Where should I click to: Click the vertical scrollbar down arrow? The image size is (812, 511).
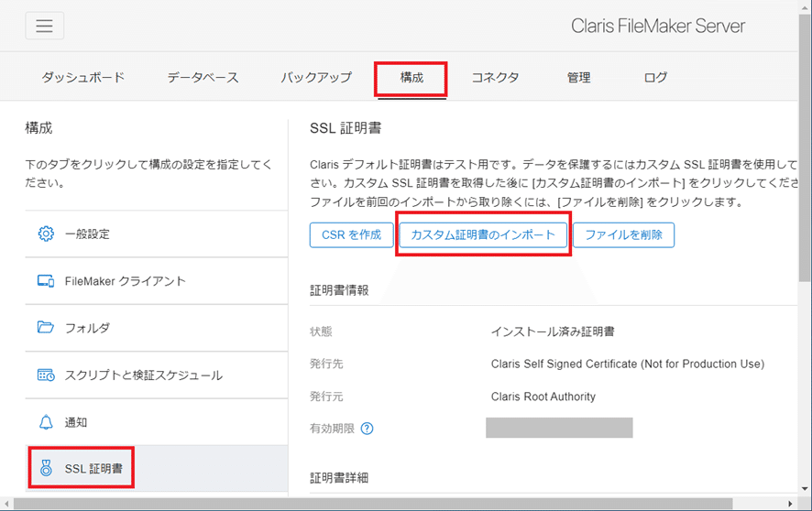point(805,489)
